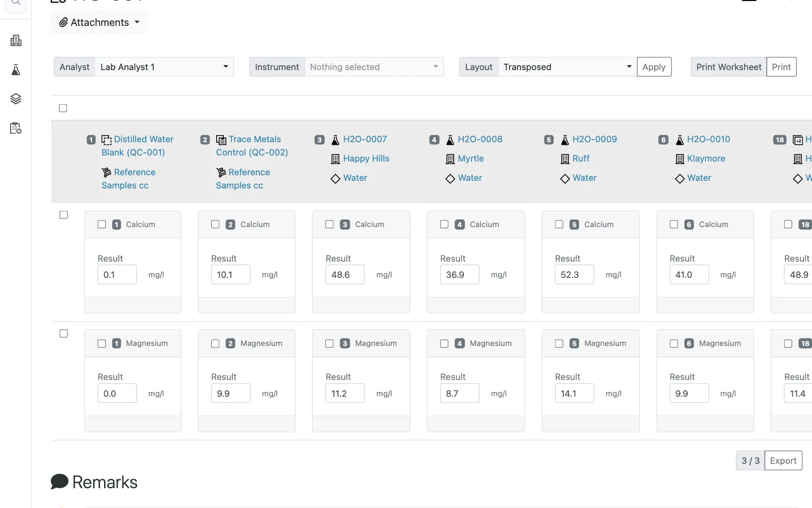
Task: Click reference sample icon under Distilled Water Blank
Action: click(x=107, y=173)
